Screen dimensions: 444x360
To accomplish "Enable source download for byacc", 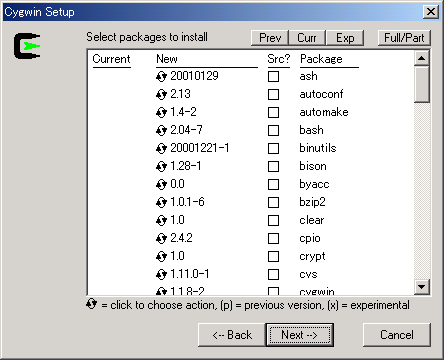I will pos(273,184).
